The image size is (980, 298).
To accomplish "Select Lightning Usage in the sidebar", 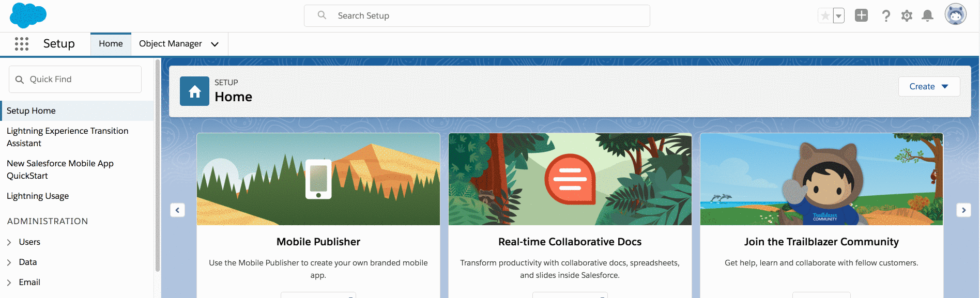I will [38, 196].
